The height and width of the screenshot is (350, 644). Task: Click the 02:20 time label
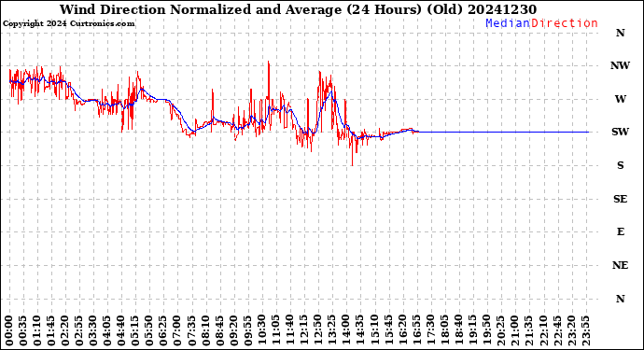[x=65, y=330]
